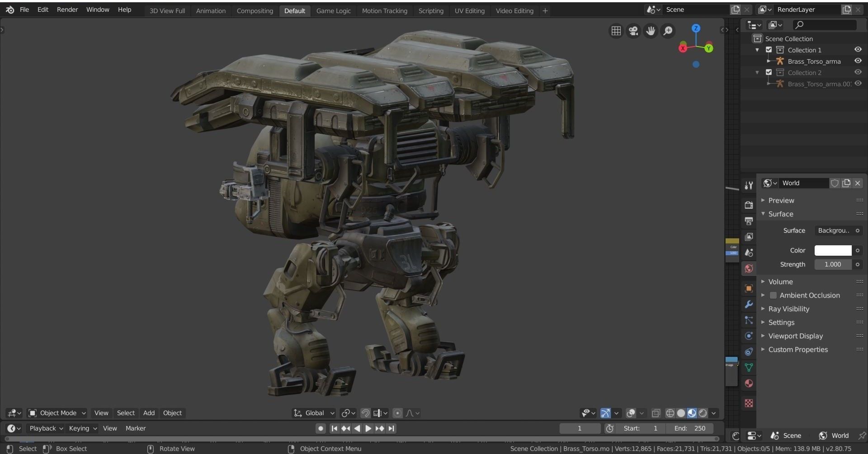Open the Surface Background shader dropdown
The width and height of the screenshot is (868, 454).
pyautogui.click(x=833, y=230)
